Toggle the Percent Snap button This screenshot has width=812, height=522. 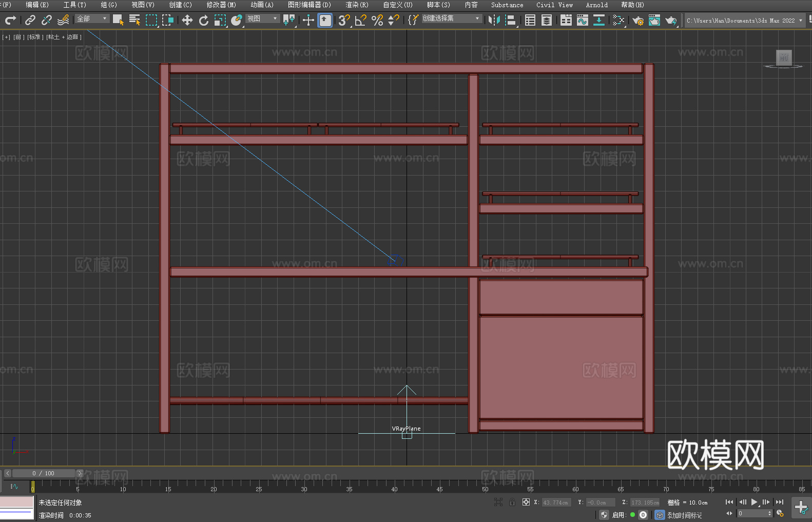377,20
